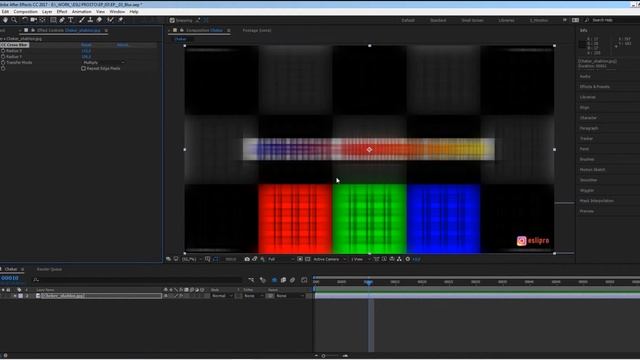Open the Edit menu
This screenshot has height=360, width=640.
click(5, 11)
